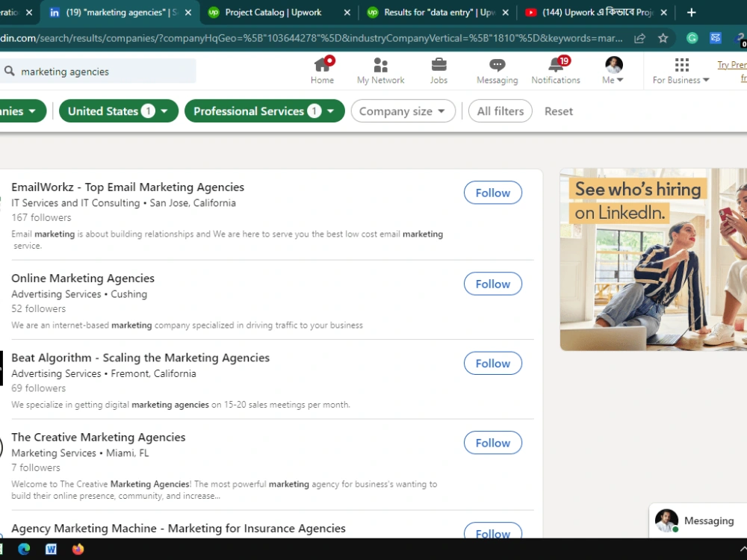Expand the Professional Services industry filter
Image resolution: width=747 pixels, height=560 pixels.
click(264, 111)
